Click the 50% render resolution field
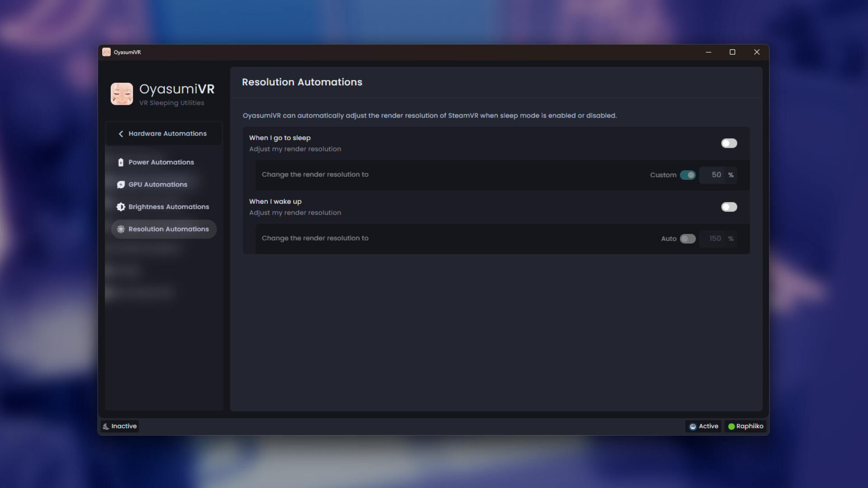Image resolution: width=868 pixels, height=488 pixels. pyautogui.click(x=717, y=175)
